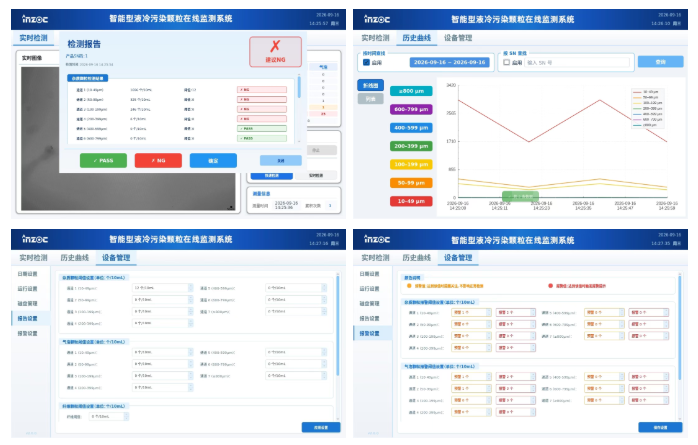Select the grey 列表 view button
698x445 pixels.
point(370,99)
